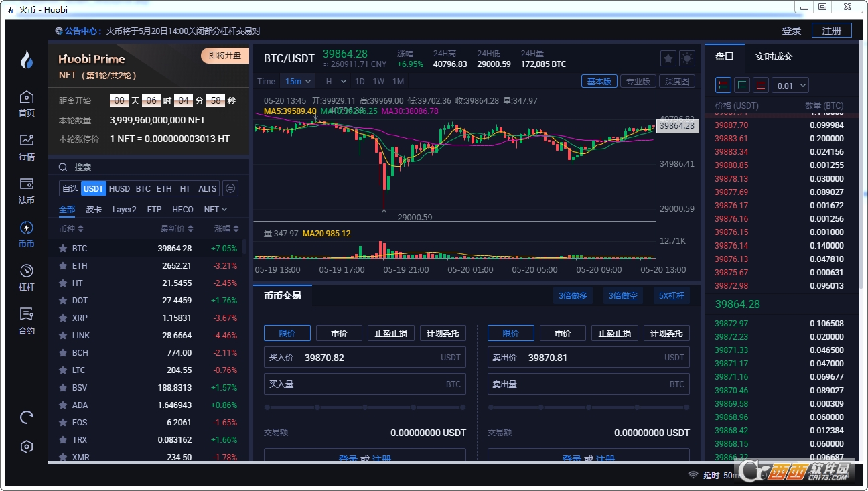Click the announcement speaker icon
This screenshot has height=491, width=868.
pyautogui.click(x=59, y=31)
